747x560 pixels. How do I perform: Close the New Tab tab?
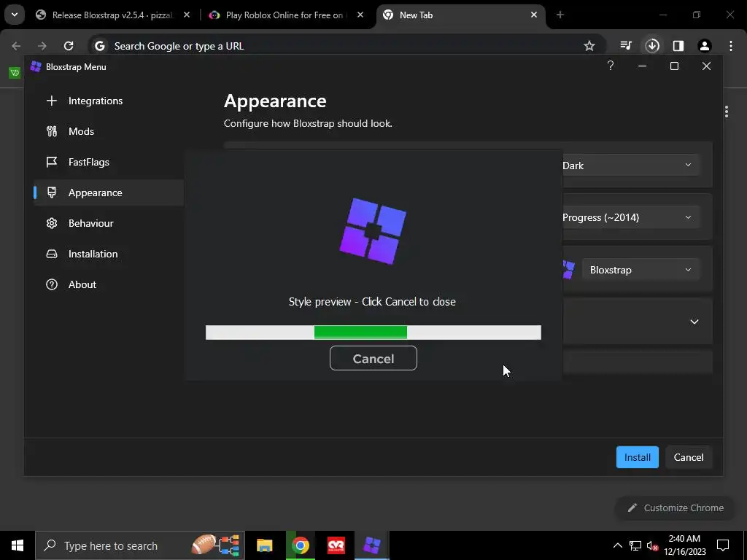533,15
